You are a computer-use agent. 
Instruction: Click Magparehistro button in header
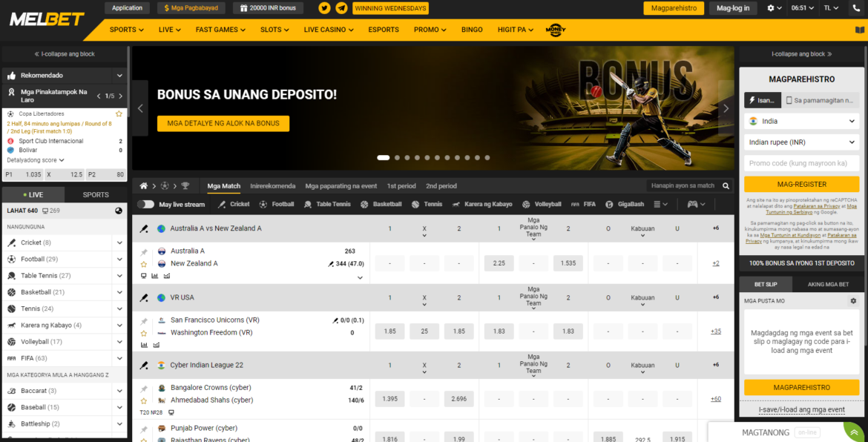click(x=674, y=8)
